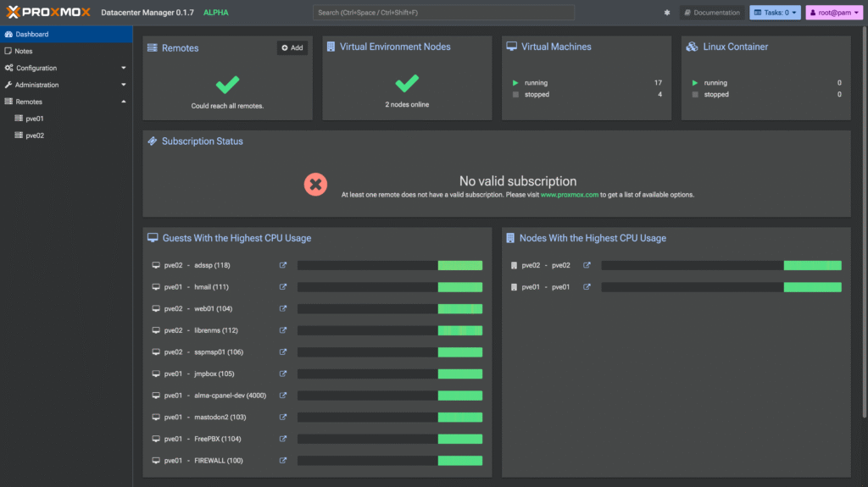Open the root@pam user menu
868x487 pixels.
coord(834,12)
